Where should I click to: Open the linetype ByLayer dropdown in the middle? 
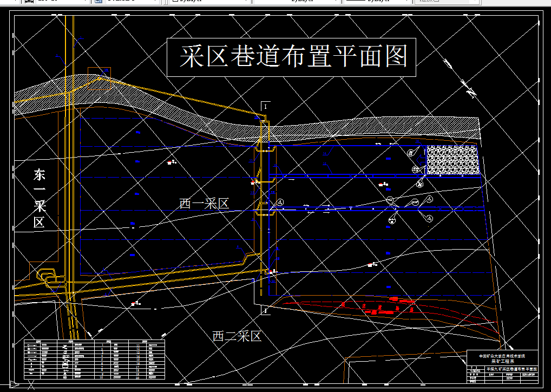(x=297, y=1)
